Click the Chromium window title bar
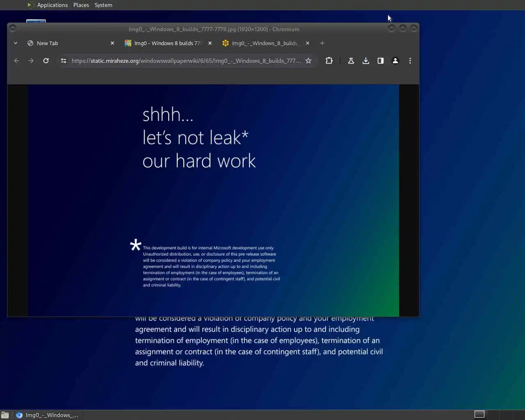 pos(214,29)
